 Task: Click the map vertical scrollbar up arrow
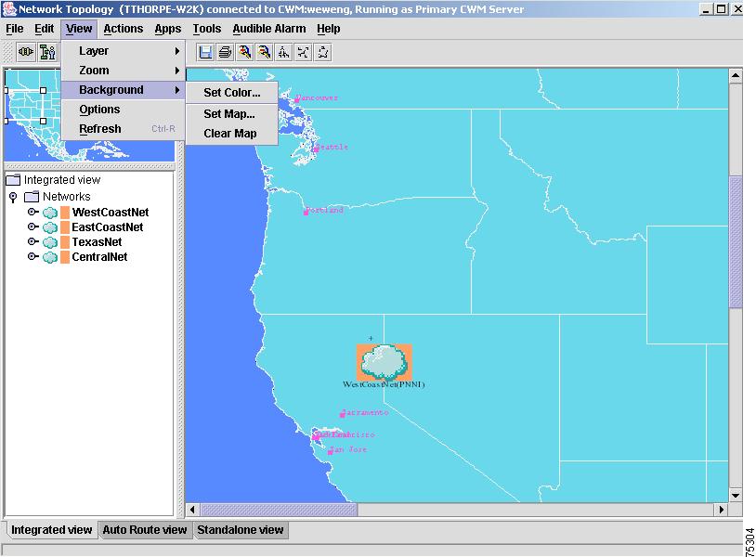click(736, 75)
